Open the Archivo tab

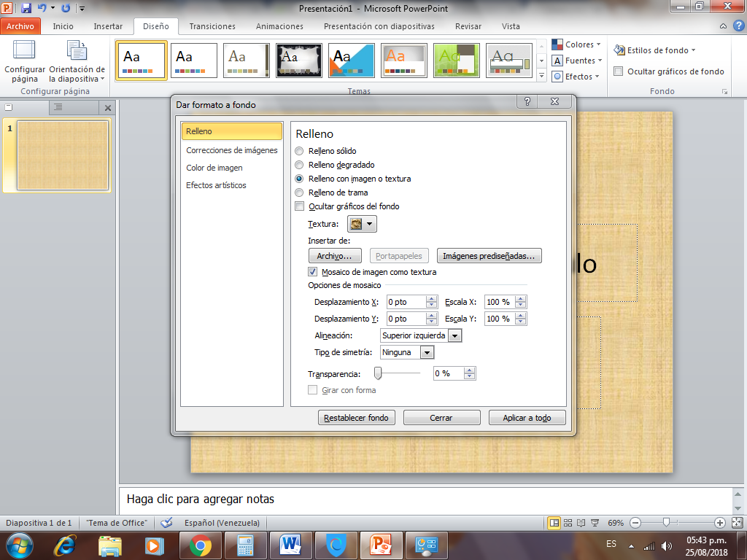[x=20, y=26]
